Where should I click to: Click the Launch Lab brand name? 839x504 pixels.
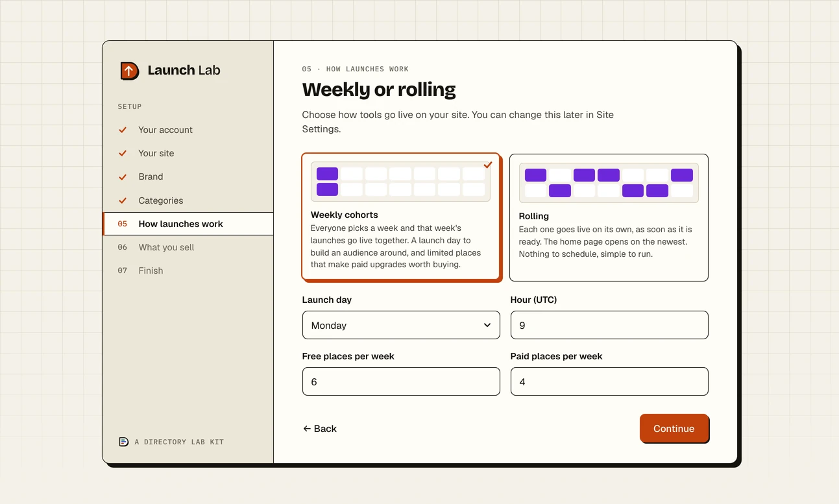coord(184,71)
